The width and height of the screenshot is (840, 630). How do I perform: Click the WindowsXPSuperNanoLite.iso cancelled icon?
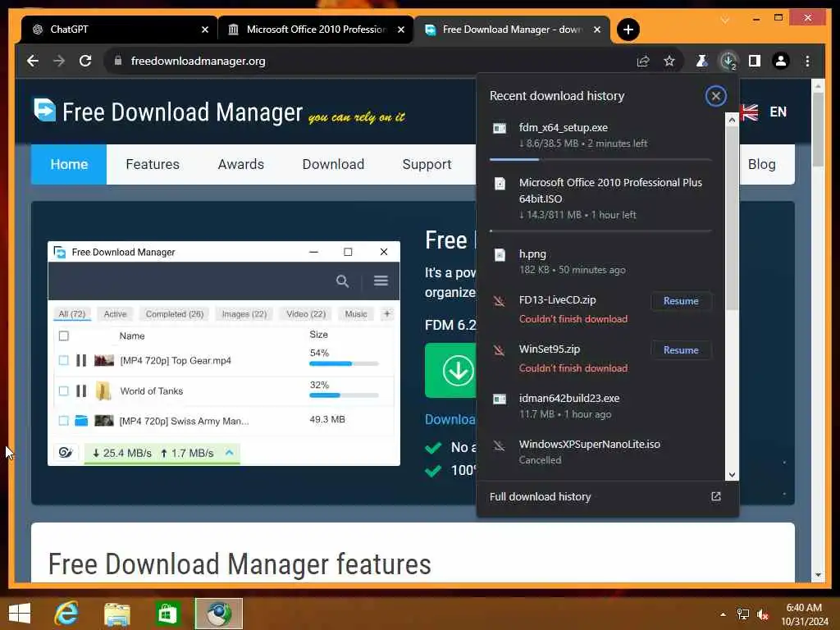499,445
